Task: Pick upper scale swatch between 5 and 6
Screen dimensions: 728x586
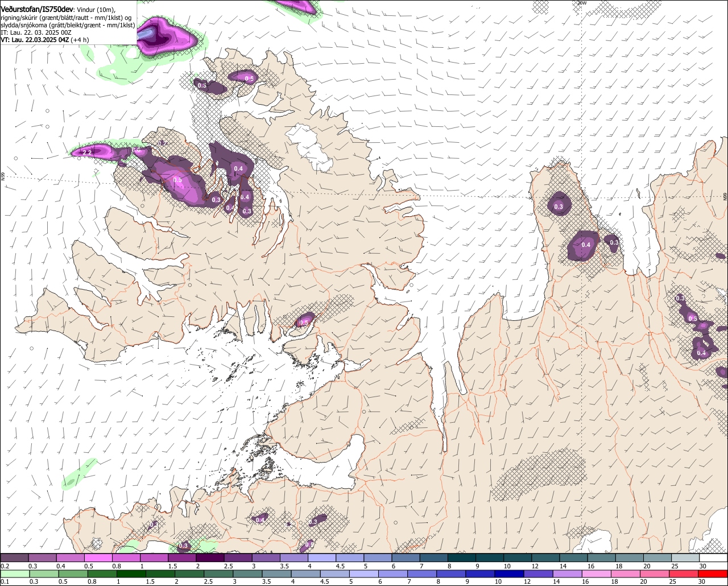Action: [x=378, y=558]
